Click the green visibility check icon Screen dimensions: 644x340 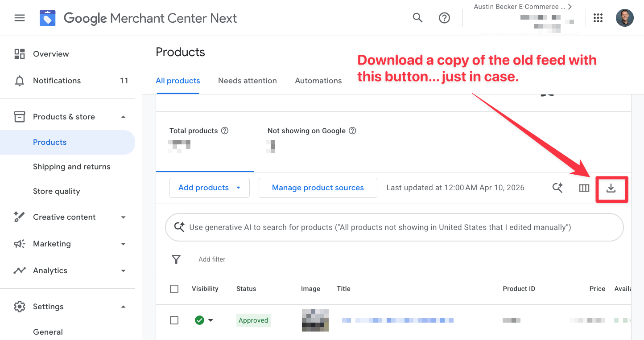pyautogui.click(x=199, y=320)
